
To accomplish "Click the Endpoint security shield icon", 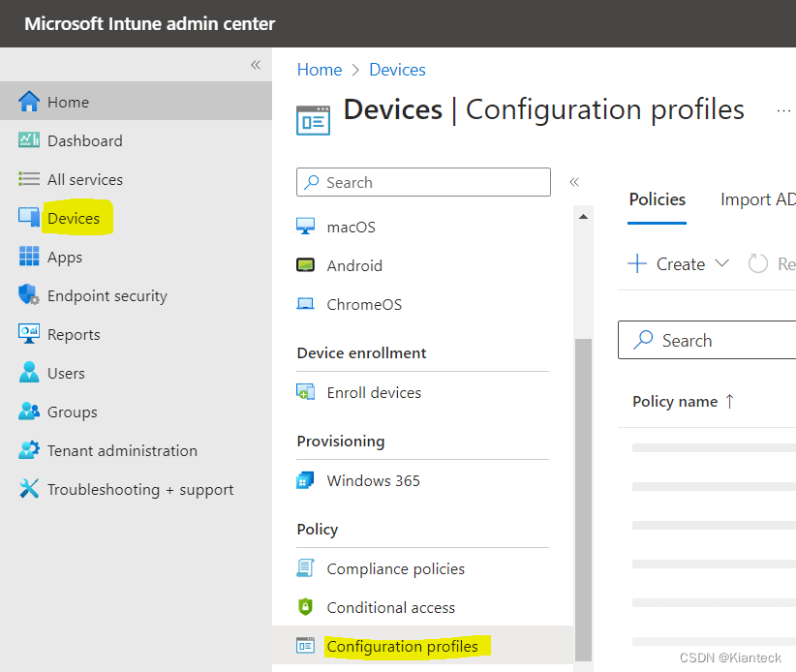I will (29, 295).
